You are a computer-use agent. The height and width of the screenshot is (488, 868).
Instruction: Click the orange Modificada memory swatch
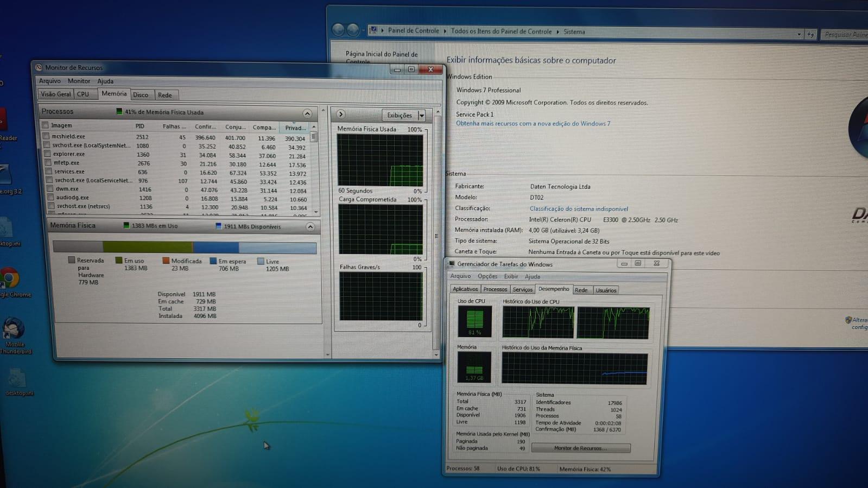pyautogui.click(x=166, y=261)
